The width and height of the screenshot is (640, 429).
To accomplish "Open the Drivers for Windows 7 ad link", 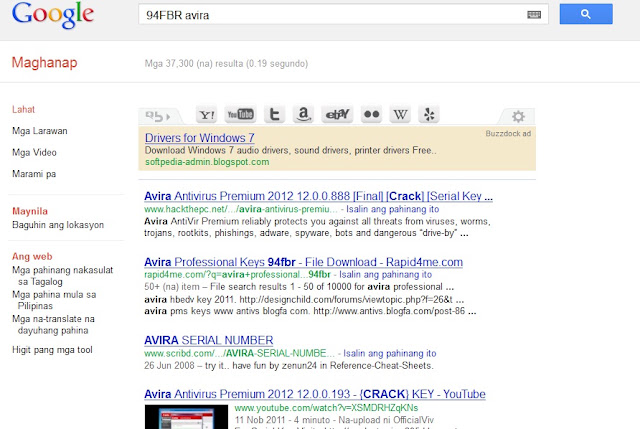I will 200,138.
